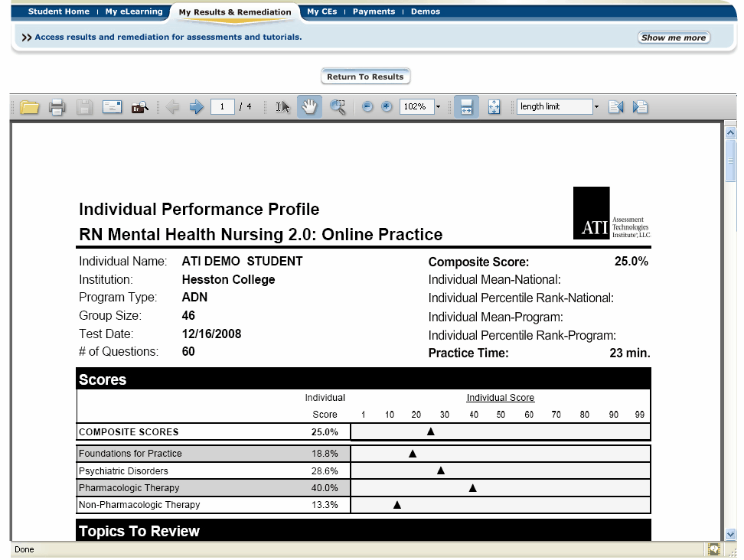Click the Non-Pharmacologic Therapy score marker

(x=397, y=505)
